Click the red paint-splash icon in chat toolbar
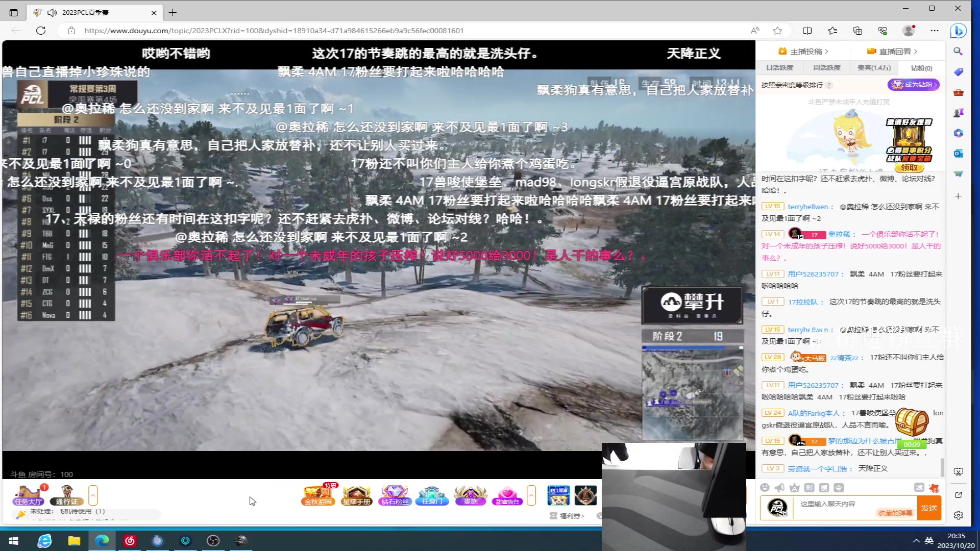 [x=934, y=488]
